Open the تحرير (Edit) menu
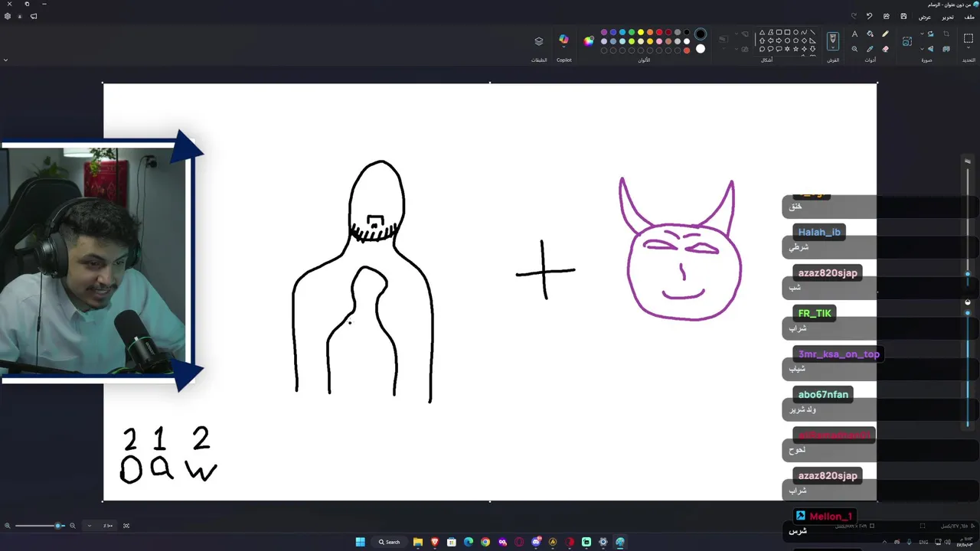The width and height of the screenshot is (980, 551). pyautogui.click(x=948, y=17)
